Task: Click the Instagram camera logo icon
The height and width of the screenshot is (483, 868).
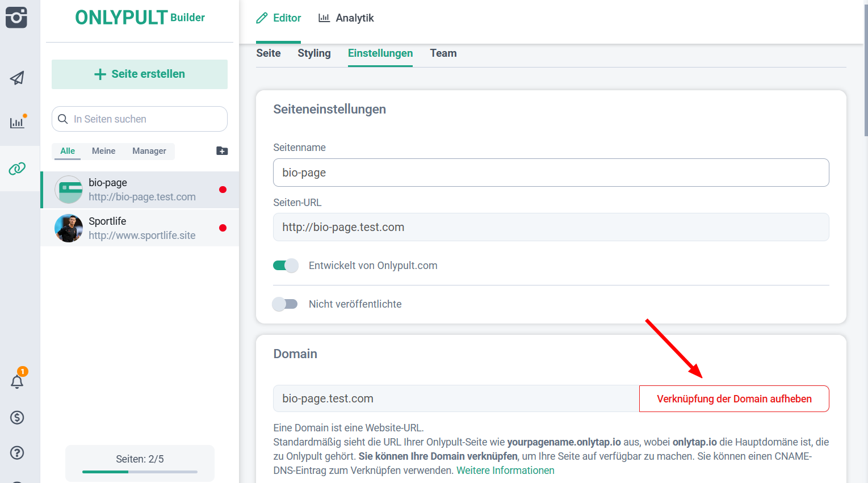Action: 16,17
